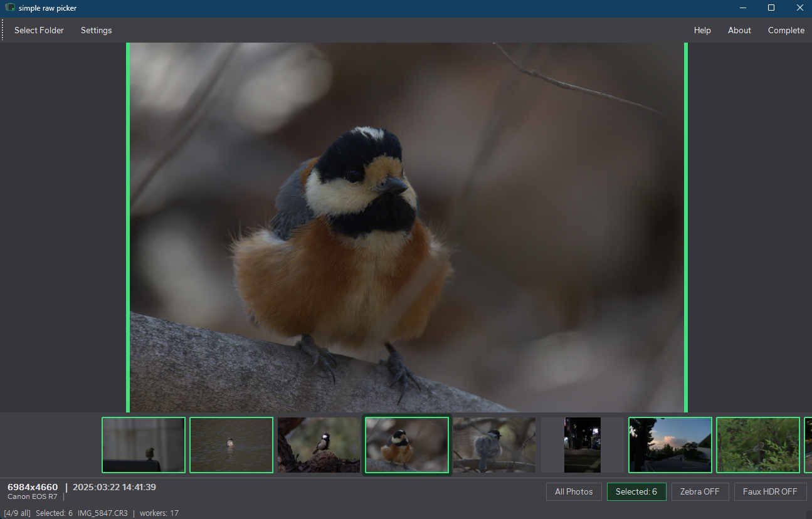This screenshot has height=519, width=812.
Task: Select the dark night street photo thumbnail
Action: click(x=582, y=445)
